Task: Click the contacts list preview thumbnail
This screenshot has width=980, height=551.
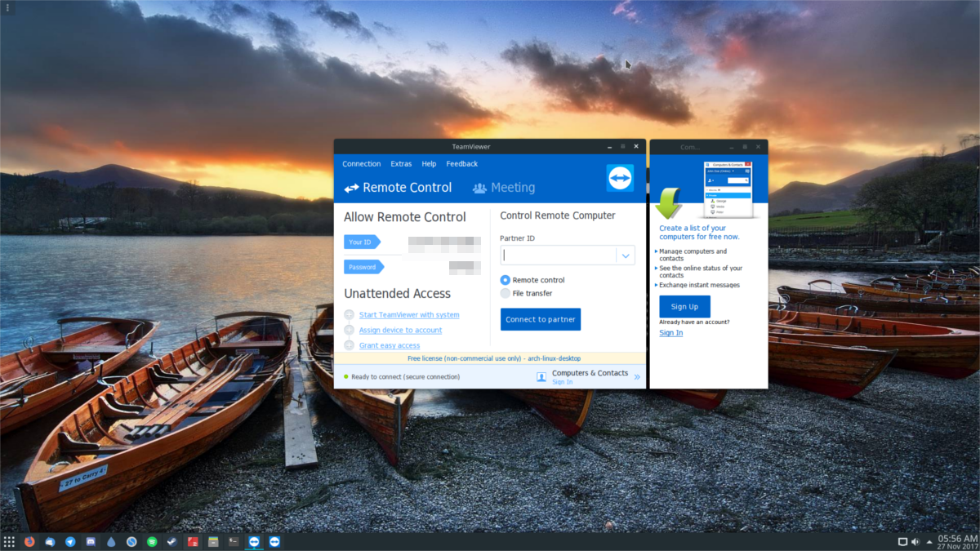Action: pyautogui.click(x=728, y=189)
